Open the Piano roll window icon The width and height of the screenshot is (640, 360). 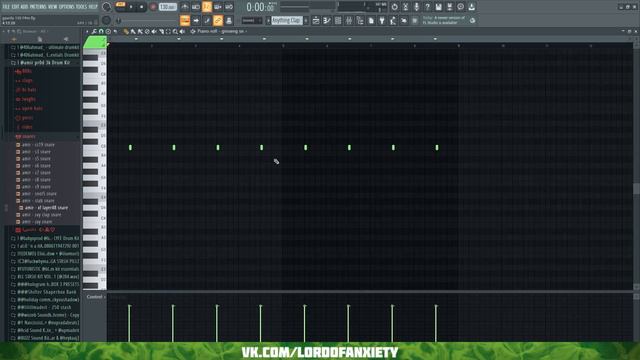(327, 20)
